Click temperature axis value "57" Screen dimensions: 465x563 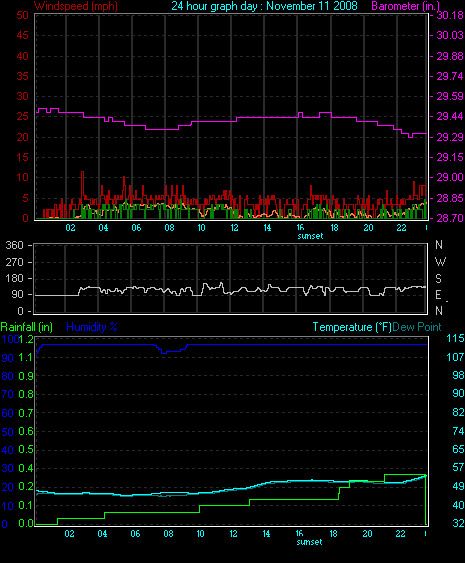point(458,467)
